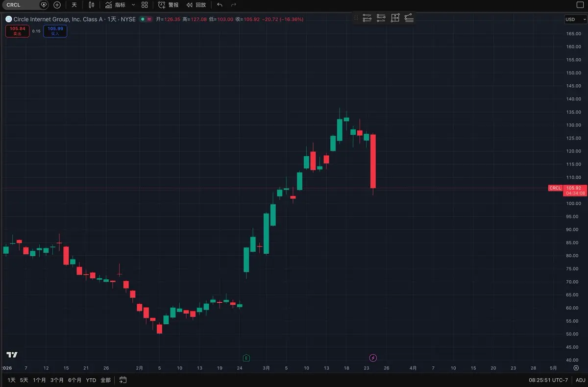Toggle the ADJ adjustment setting
The width and height of the screenshot is (588, 387).
coord(580,380)
